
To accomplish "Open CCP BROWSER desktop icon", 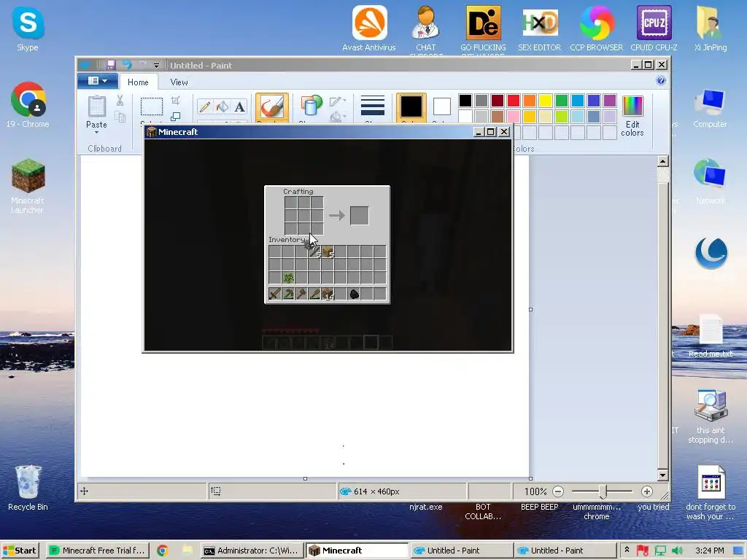I will tap(597, 28).
